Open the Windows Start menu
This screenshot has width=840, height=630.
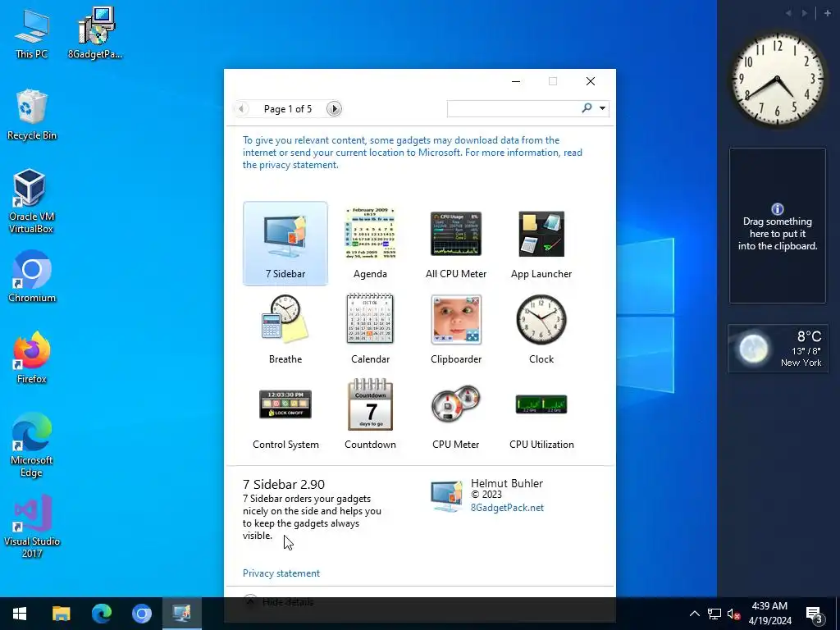click(20, 614)
